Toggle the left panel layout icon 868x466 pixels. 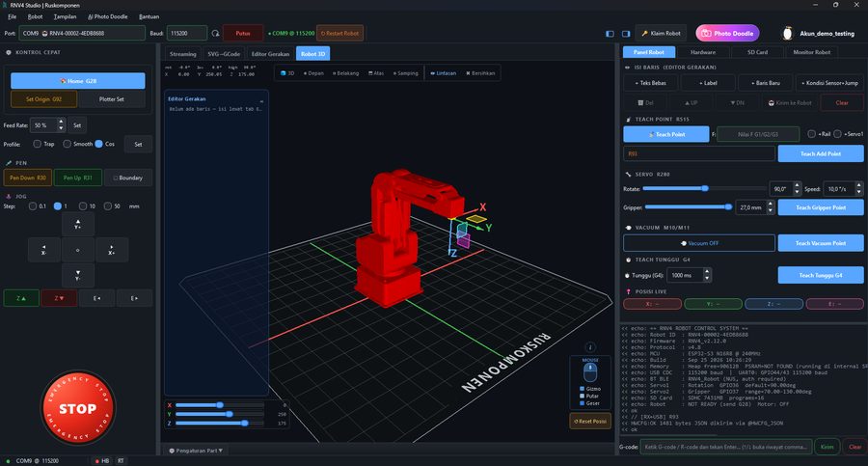(x=610, y=33)
